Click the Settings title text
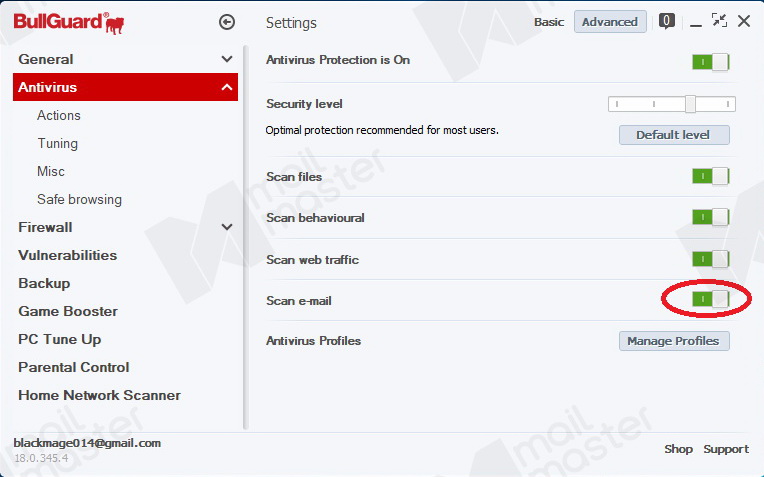Image resolution: width=764 pixels, height=477 pixels. (291, 23)
